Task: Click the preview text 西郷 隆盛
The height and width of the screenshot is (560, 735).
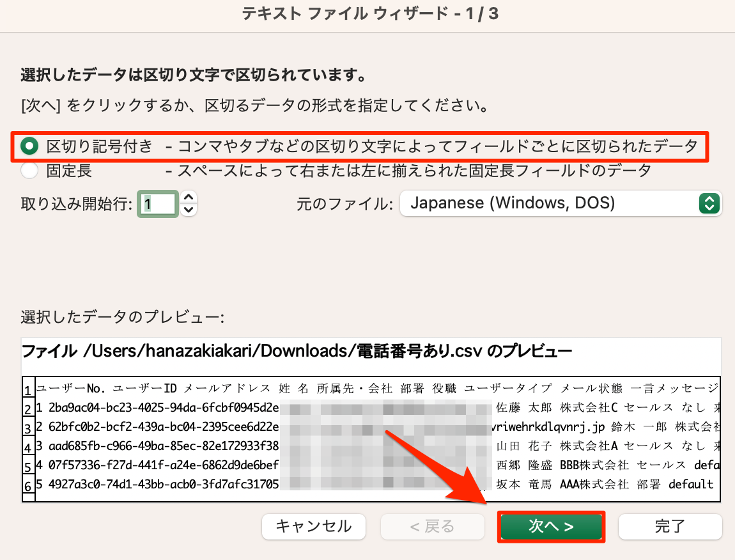Action: tap(524, 465)
